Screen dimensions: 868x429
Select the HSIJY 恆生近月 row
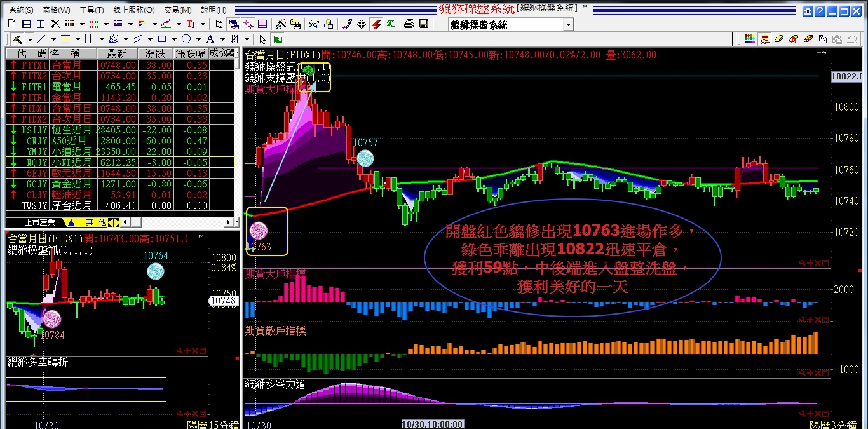120,130
